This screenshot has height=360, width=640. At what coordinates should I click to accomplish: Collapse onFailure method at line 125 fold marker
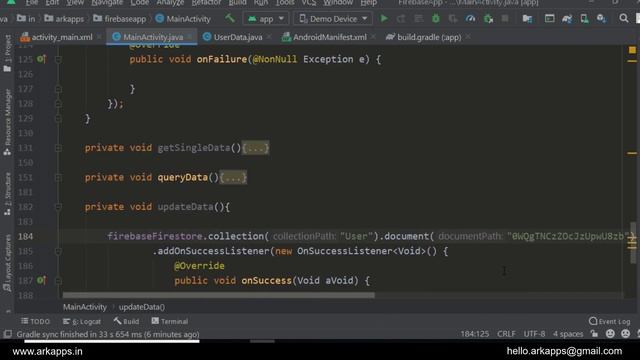(x=58, y=59)
